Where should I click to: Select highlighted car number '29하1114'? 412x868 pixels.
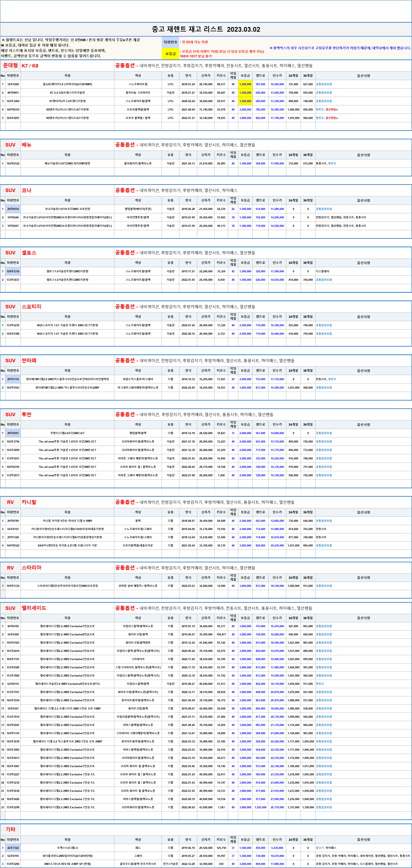(13, 379)
